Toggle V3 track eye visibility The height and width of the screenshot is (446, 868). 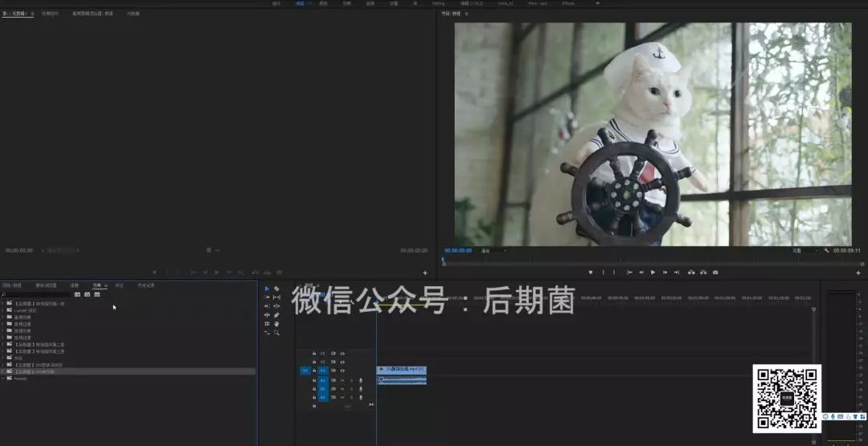point(342,353)
